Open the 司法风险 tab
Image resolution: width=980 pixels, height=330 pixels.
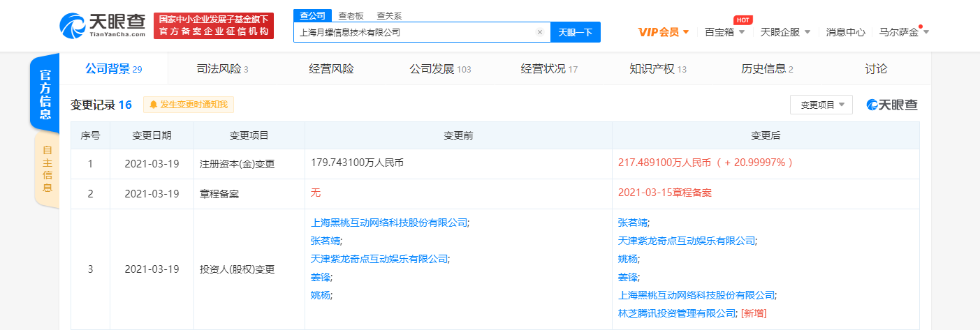(223, 69)
